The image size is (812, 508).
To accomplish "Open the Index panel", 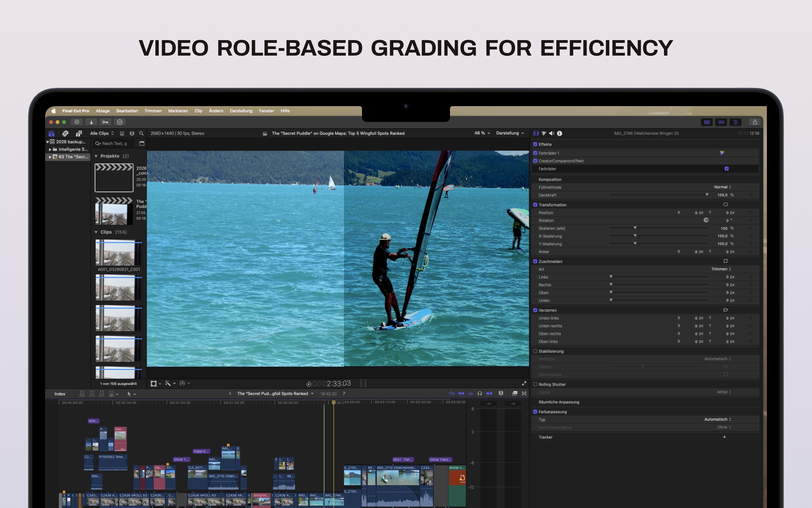I will (x=60, y=394).
